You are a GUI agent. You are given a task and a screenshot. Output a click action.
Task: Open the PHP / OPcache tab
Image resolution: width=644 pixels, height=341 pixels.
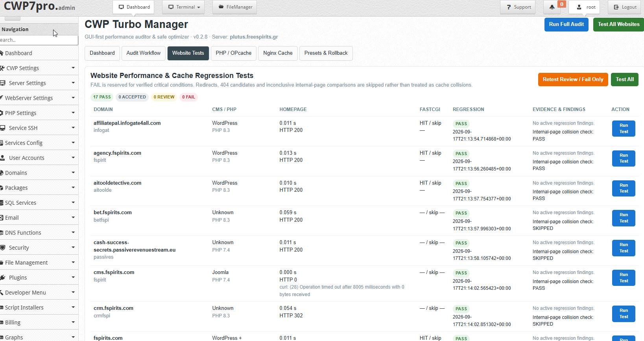(x=234, y=53)
